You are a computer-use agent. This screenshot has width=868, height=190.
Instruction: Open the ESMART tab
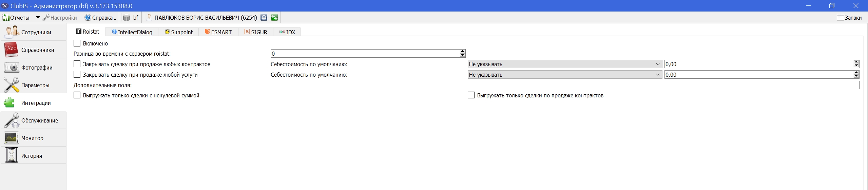click(218, 32)
